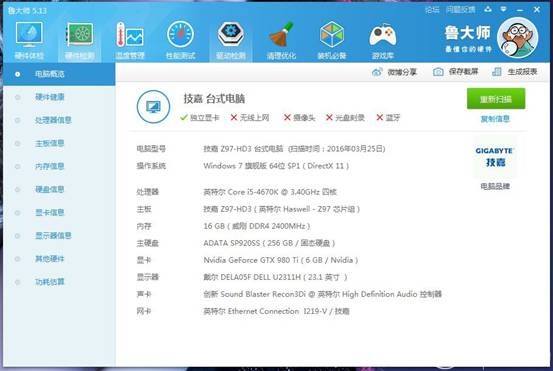This screenshot has height=371, width=553.
Task: Click the Core i5-4670K processor value
Action: pos(270,192)
